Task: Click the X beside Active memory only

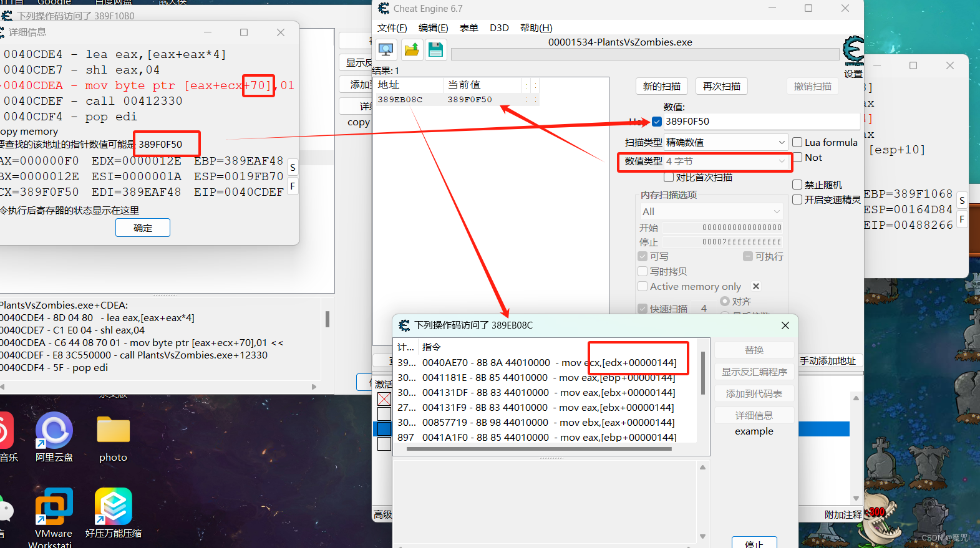Action: pos(756,286)
